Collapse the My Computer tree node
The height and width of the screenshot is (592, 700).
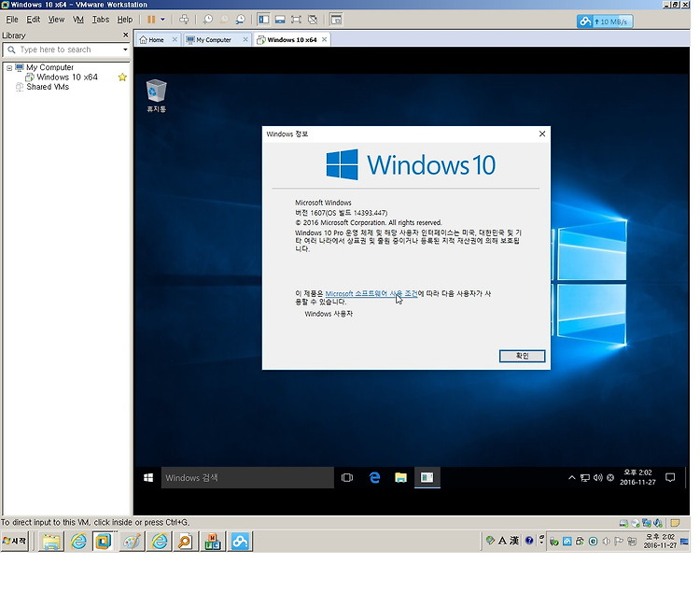[9, 68]
